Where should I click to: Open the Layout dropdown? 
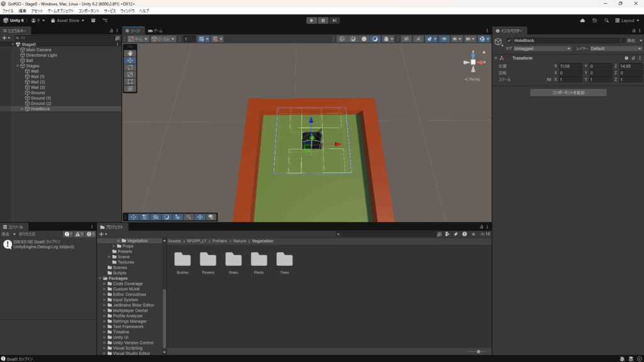627,20
